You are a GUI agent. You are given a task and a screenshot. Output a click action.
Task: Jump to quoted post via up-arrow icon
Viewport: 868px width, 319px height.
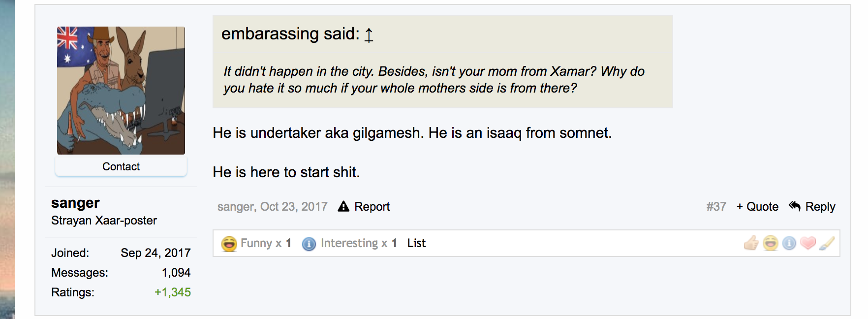point(369,35)
